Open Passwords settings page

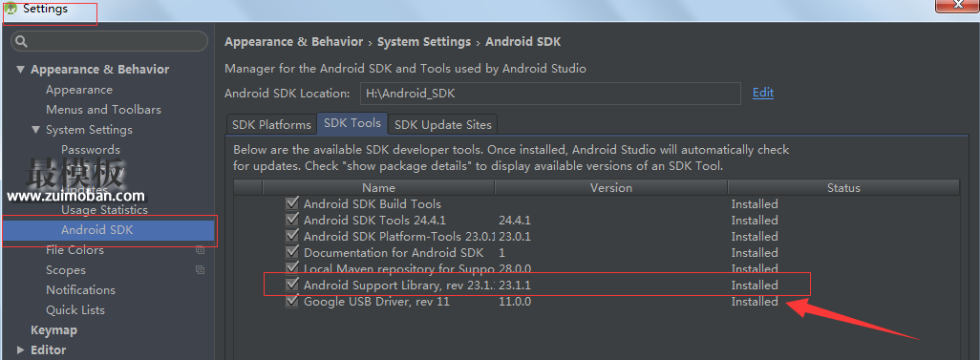[91, 150]
